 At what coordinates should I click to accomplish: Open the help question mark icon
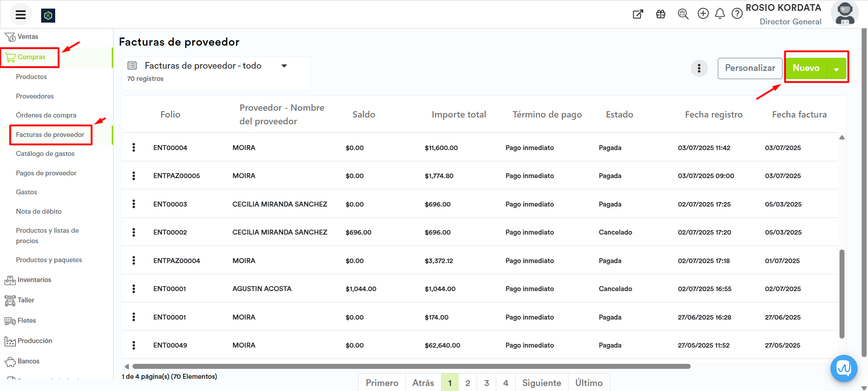(x=737, y=14)
